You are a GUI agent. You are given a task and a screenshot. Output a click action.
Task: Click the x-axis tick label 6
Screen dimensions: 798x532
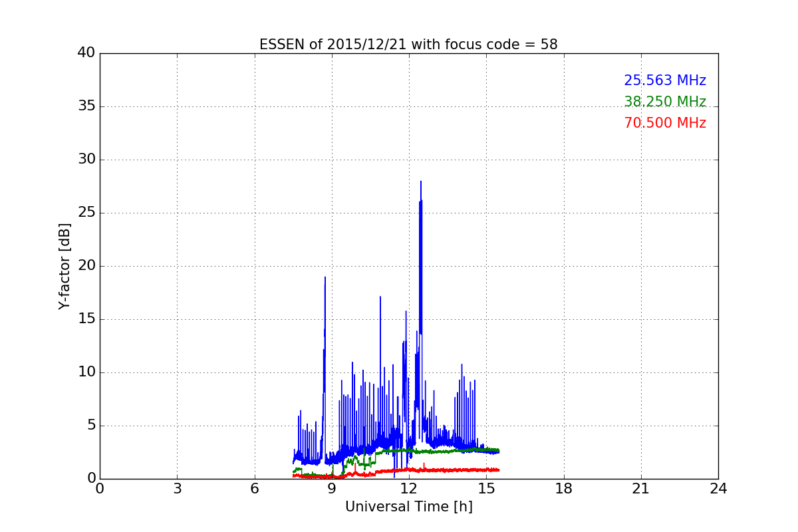click(x=254, y=489)
